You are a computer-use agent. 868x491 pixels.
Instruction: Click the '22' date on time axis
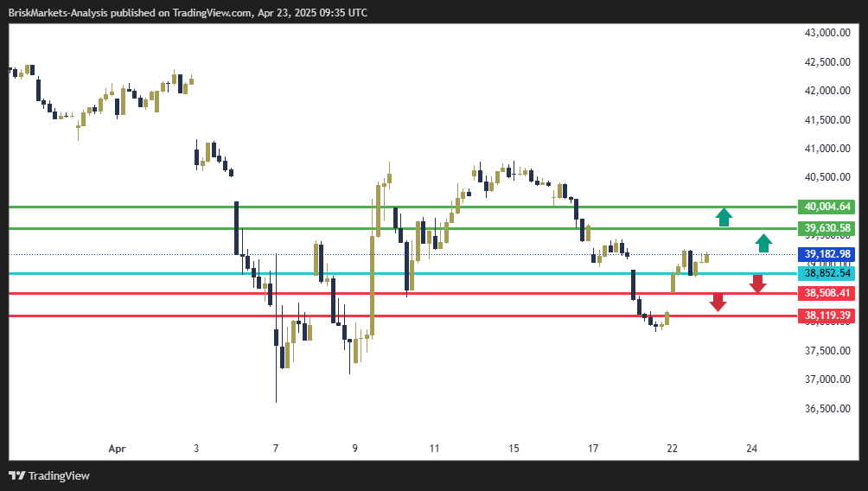[x=673, y=449]
